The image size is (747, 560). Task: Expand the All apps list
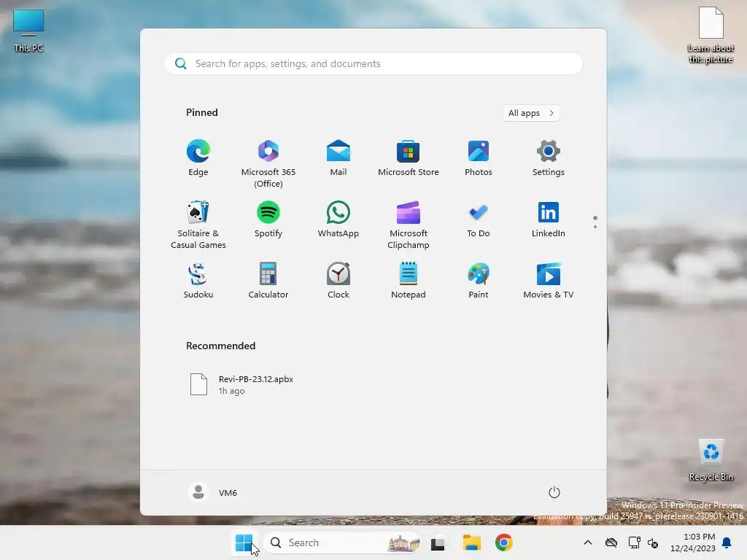pyautogui.click(x=531, y=113)
